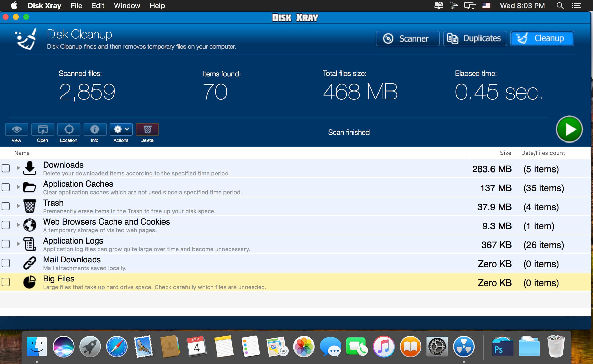The image size is (593, 364).
Task: Enable the Trash category checkbox
Action: (x=6, y=206)
